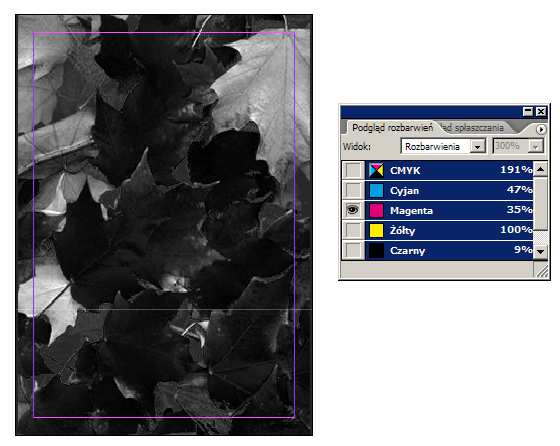Click the yellow Żółty swatch
This screenshot has height=446, width=560.
pos(376,230)
